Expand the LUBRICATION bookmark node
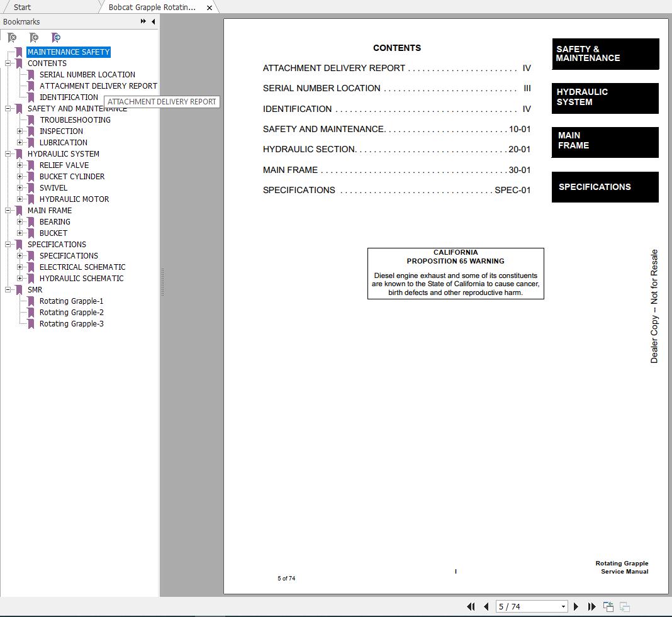The image size is (672, 617). 20,143
